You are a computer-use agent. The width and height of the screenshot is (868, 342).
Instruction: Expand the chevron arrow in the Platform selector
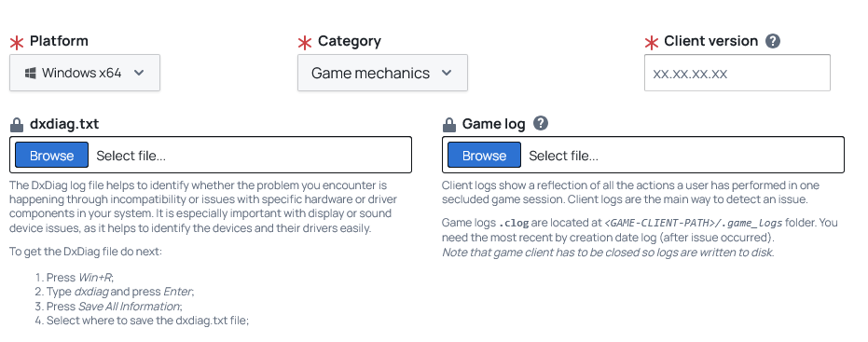[x=139, y=73]
